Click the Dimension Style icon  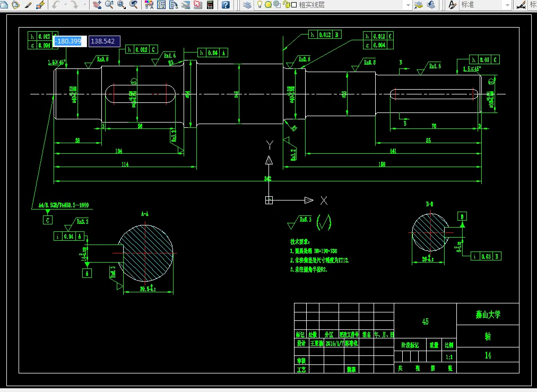click(521, 5)
